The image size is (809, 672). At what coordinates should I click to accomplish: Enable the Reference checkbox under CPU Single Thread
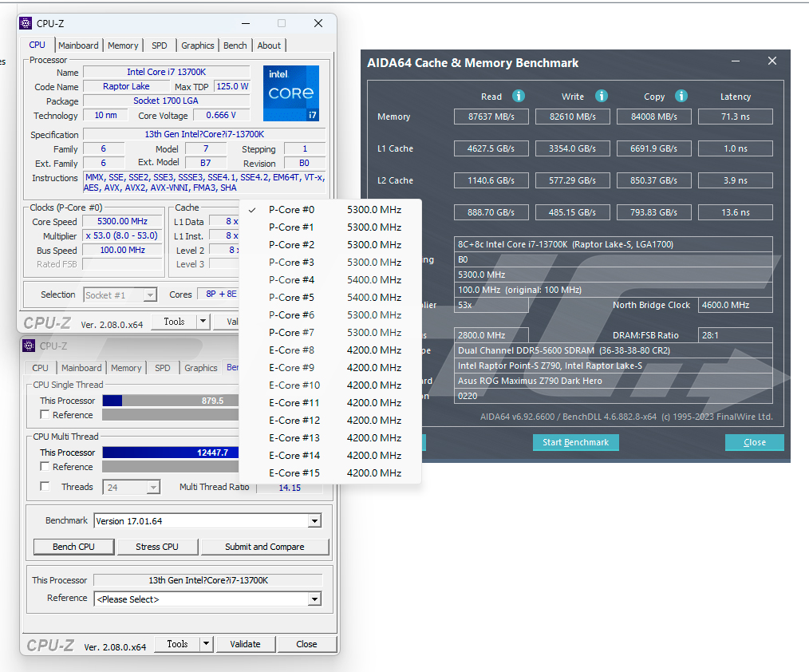tap(45, 414)
